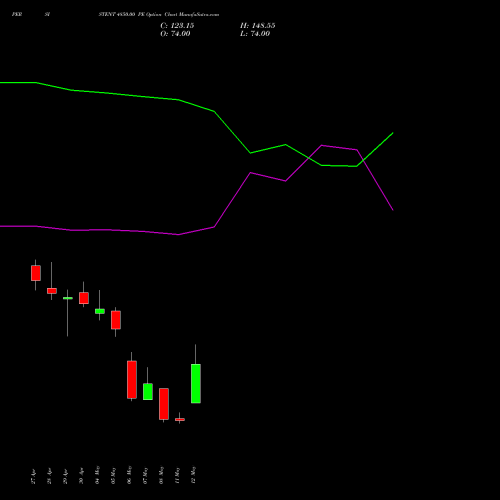
Task: Select the 29 Apr date label
Action: point(65,476)
